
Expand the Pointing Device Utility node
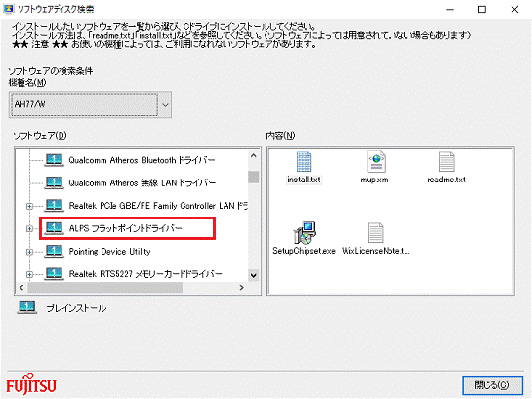(29, 252)
